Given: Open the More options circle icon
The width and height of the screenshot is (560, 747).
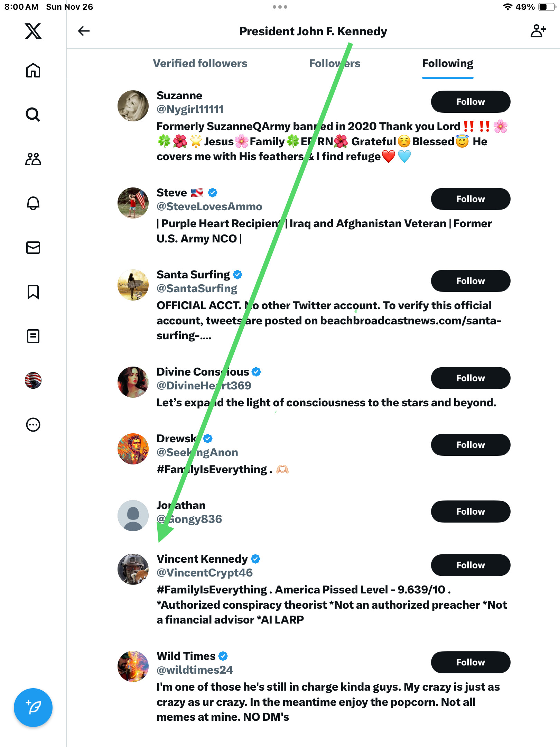Looking at the screenshot, I should (x=33, y=425).
